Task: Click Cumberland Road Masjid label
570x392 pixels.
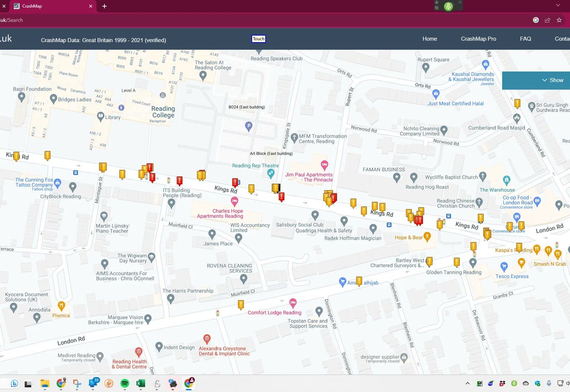Action: point(496,128)
